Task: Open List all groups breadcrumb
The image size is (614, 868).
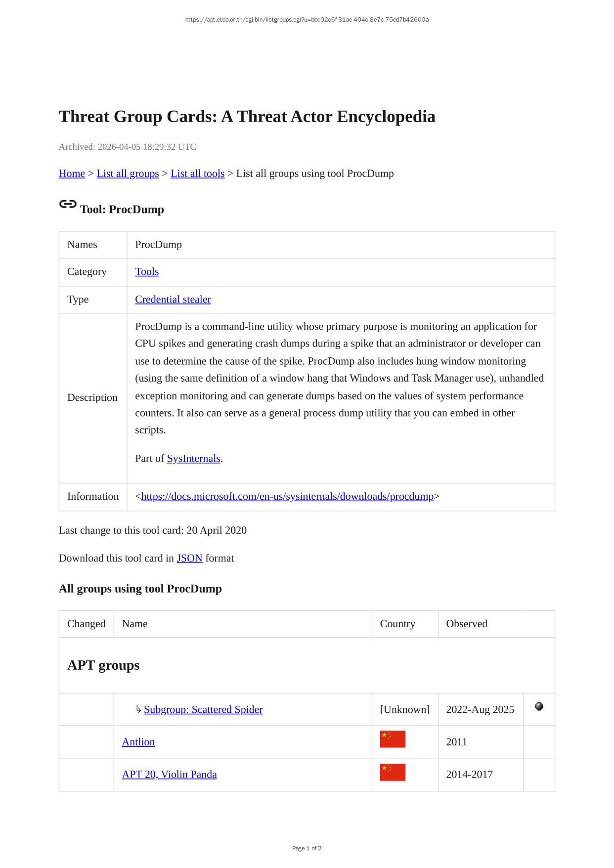Action: click(x=128, y=174)
